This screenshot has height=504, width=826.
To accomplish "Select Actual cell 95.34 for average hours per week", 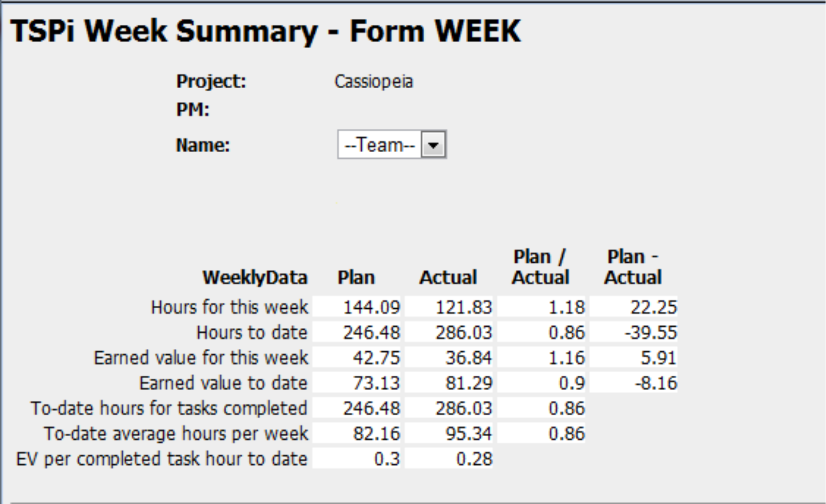I will coord(450,434).
